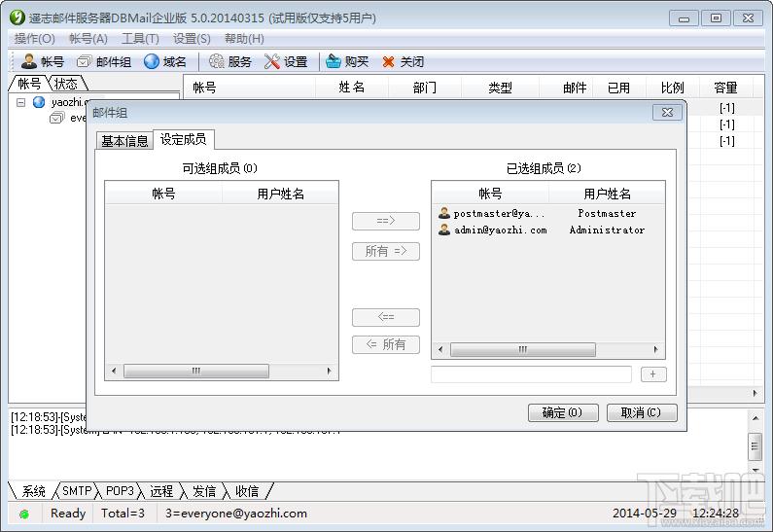Viewport: 773px width, 532px height.
Task: Click Total=3 in status bar
Action: click(123, 514)
